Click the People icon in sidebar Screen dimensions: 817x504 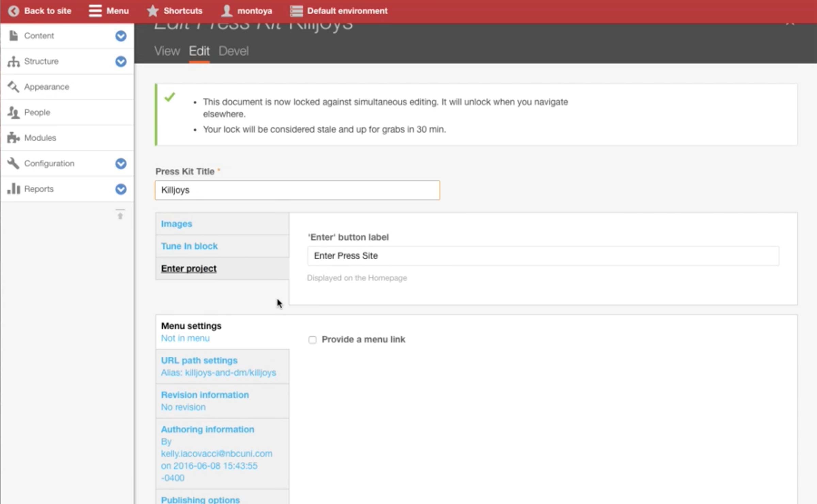[x=13, y=112]
